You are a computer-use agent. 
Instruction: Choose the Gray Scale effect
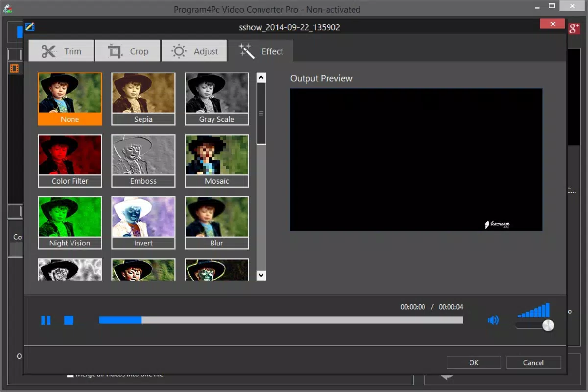(217, 99)
